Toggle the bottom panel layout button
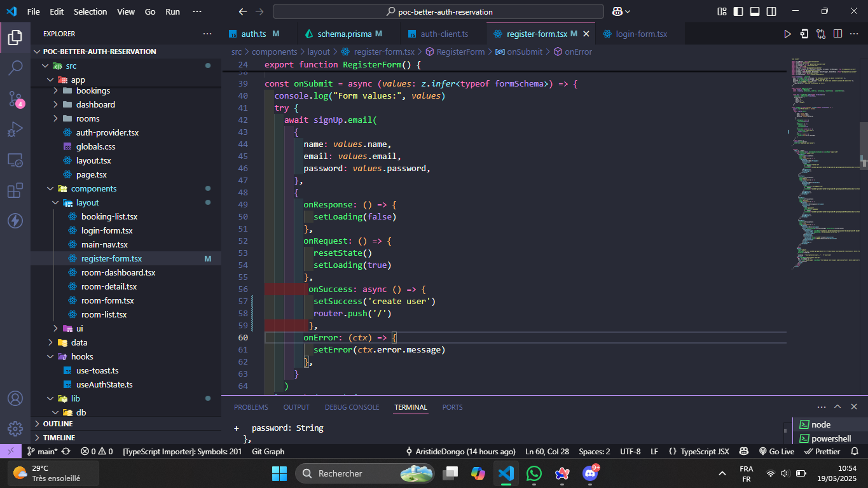The height and width of the screenshot is (488, 868). tap(755, 11)
